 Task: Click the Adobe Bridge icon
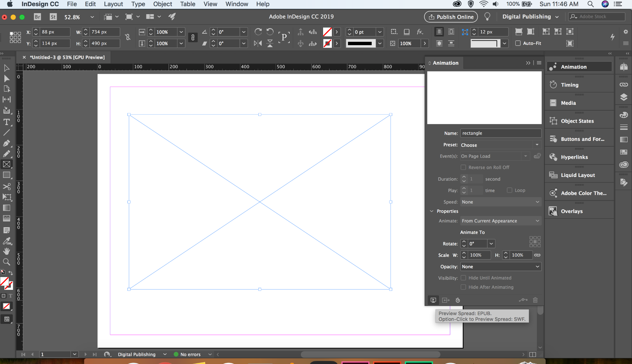click(37, 17)
